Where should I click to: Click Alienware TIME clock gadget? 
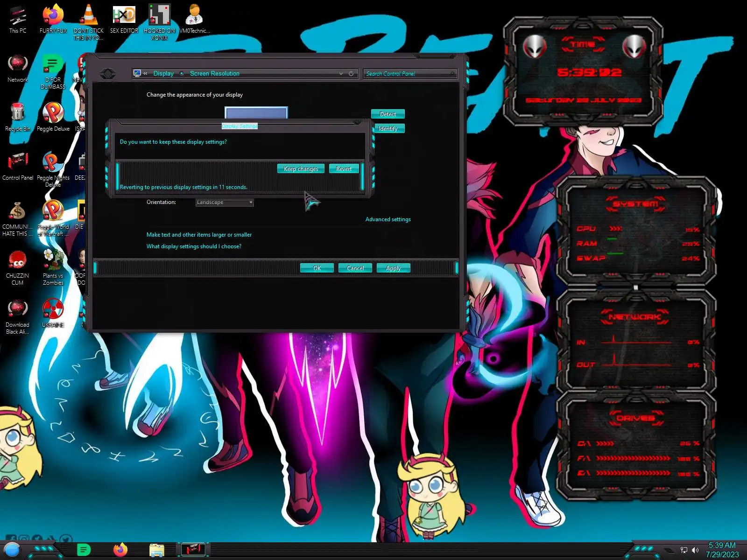tap(584, 71)
